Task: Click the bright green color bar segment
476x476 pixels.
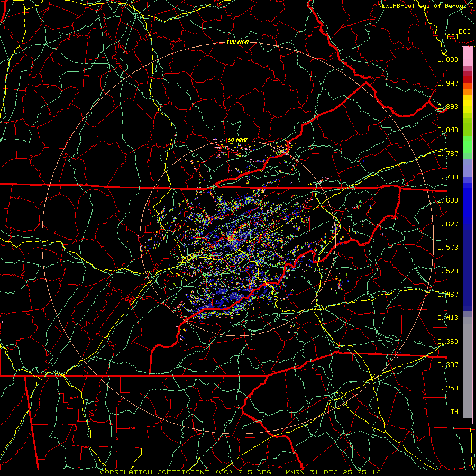Action: (467, 144)
